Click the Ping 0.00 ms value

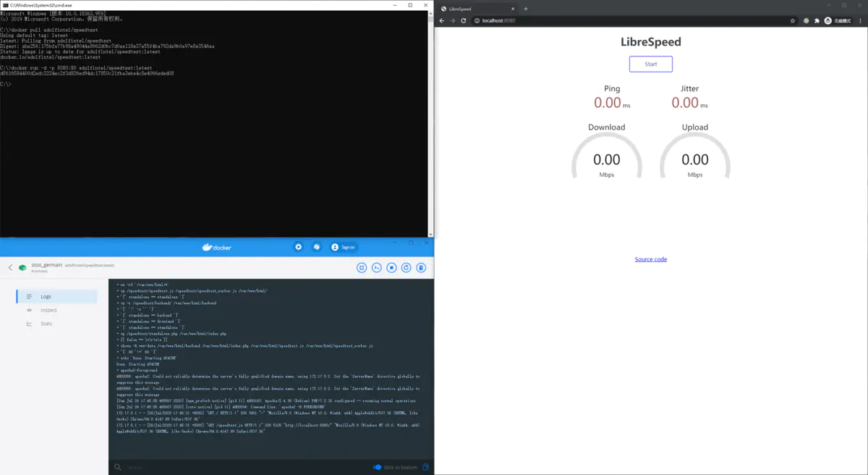pyautogui.click(x=612, y=103)
